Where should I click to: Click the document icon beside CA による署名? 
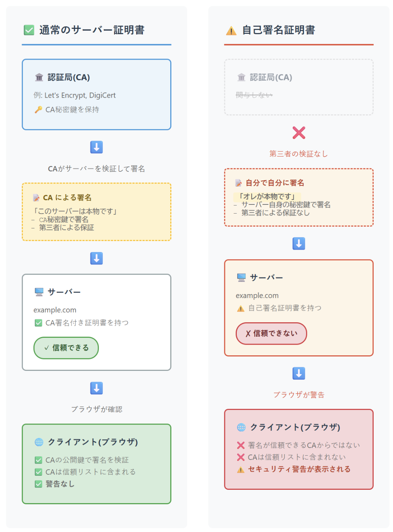click(x=36, y=198)
